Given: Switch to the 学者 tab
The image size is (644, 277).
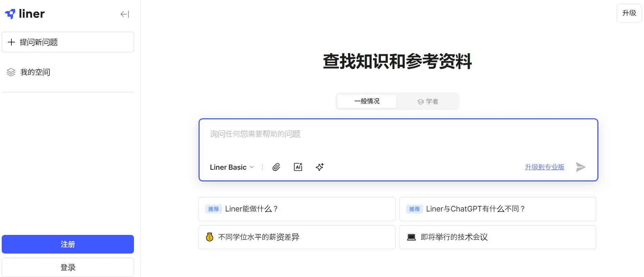Looking at the screenshot, I should tap(428, 101).
